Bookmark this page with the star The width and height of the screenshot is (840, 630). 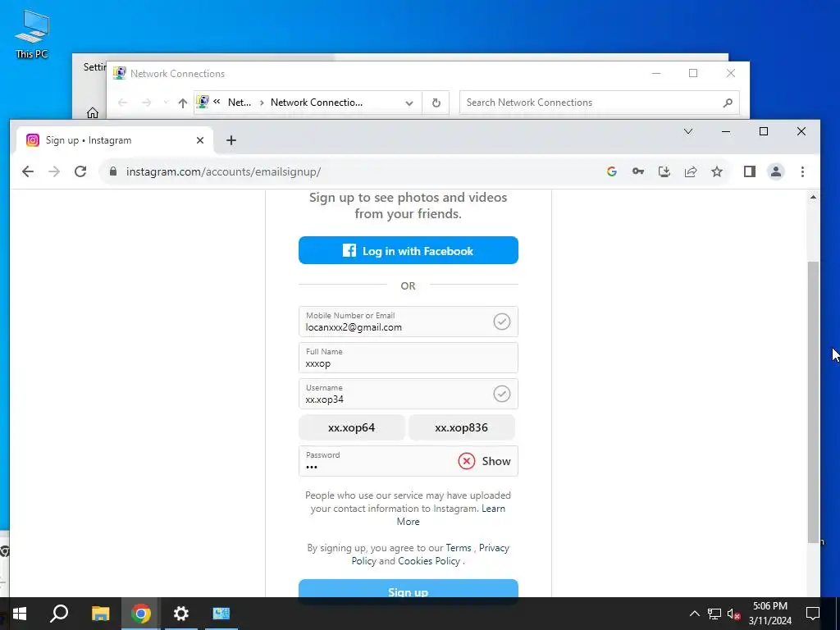tap(717, 171)
